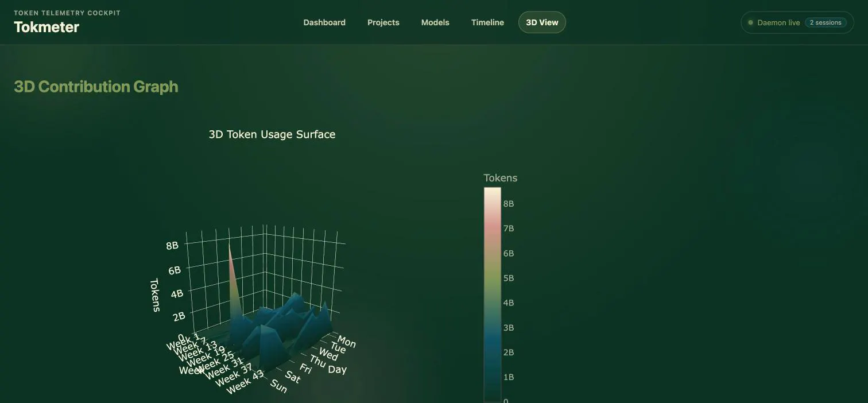Click the active 3D View tab
Viewport: 868px width, 403px height.
[542, 22]
